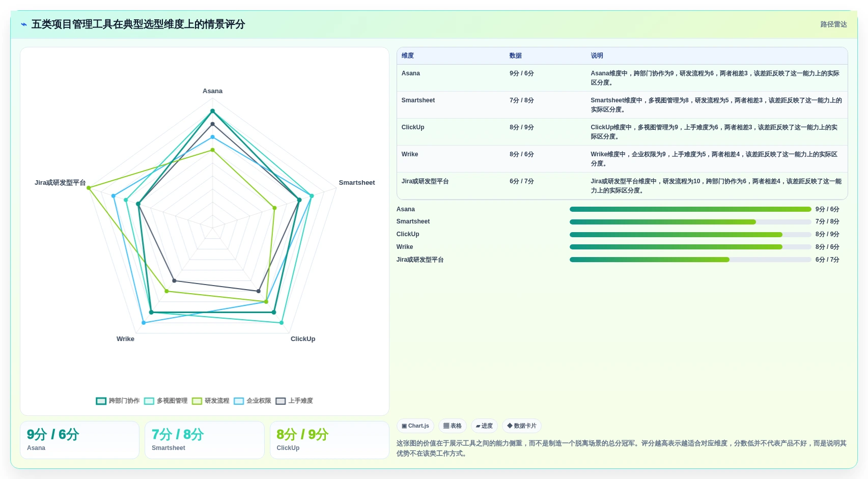Click the chart title 五类项目管理工具
The width and height of the screenshot is (868, 479).
(138, 24)
